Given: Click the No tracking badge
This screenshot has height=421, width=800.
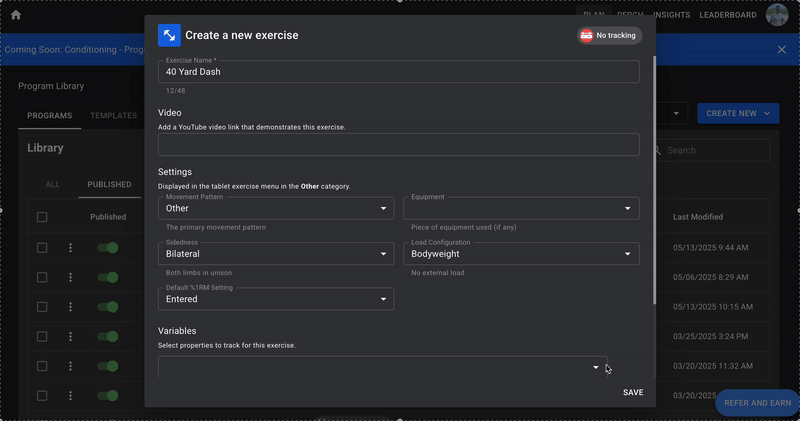Looking at the screenshot, I should pyautogui.click(x=609, y=35).
